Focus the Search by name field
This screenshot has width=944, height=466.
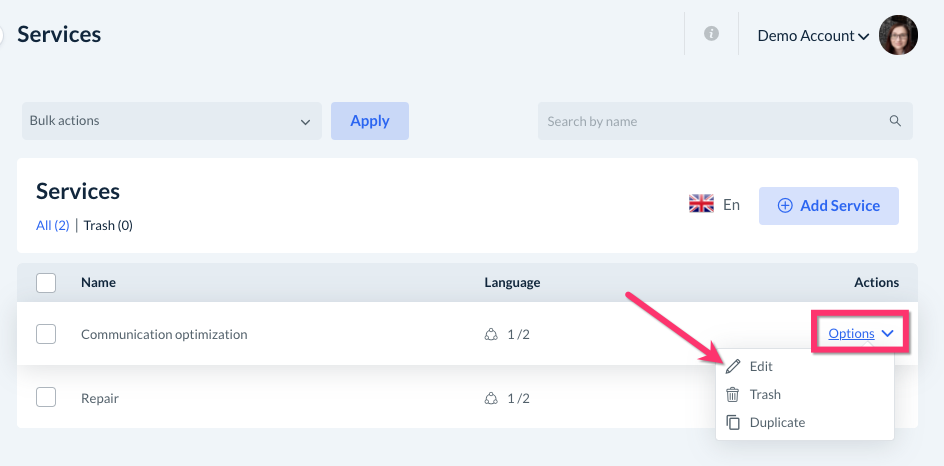pos(712,122)
